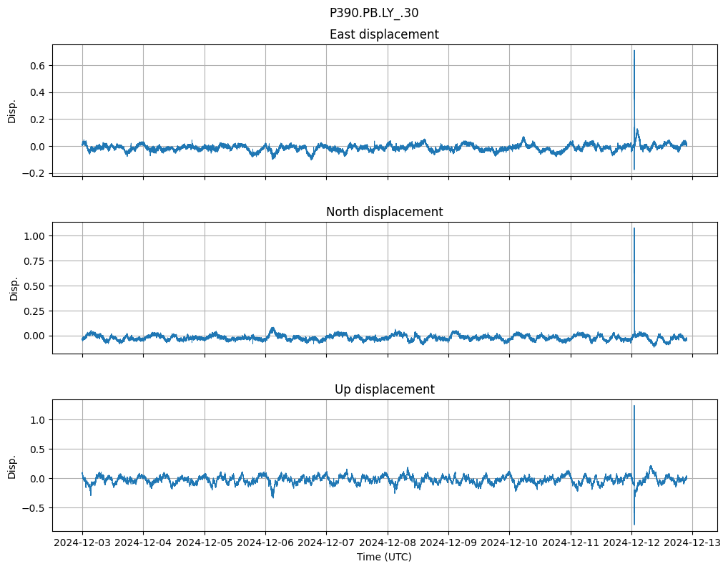Select the 2024-12-06 date tick label

[265, 543]
